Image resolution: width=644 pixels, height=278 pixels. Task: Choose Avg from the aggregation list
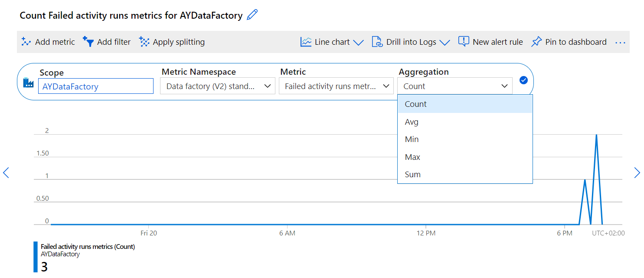click(412, 122)
